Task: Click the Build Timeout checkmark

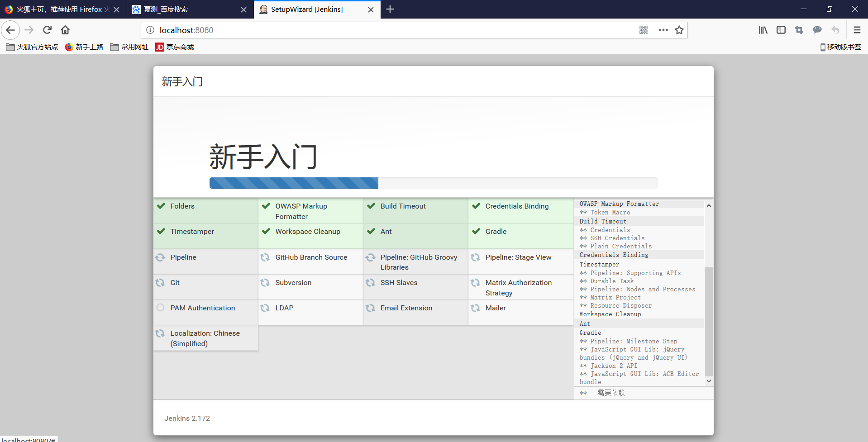Action: [371, 206]
